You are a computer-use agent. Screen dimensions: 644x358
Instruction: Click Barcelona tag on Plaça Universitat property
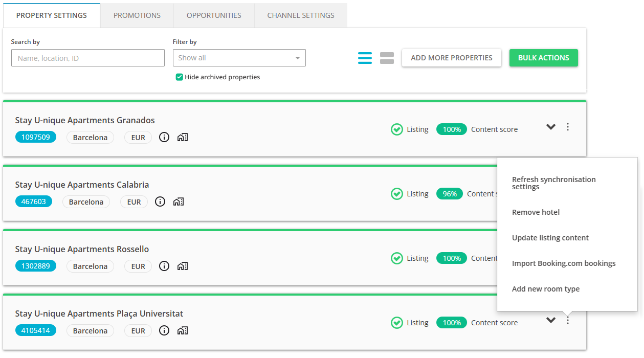[90, 331]
